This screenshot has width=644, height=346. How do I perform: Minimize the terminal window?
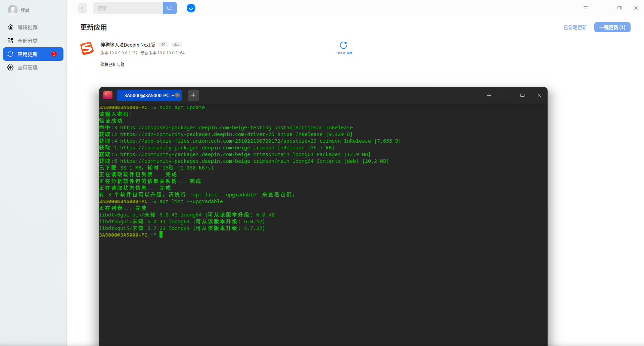click(x=506, y=95)
